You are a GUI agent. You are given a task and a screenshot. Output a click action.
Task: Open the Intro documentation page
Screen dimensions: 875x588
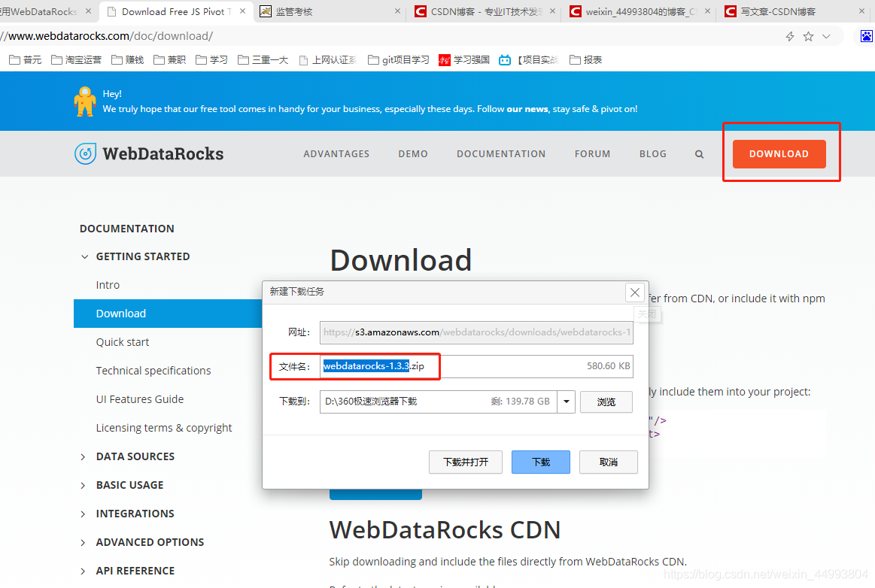point(108,285)
